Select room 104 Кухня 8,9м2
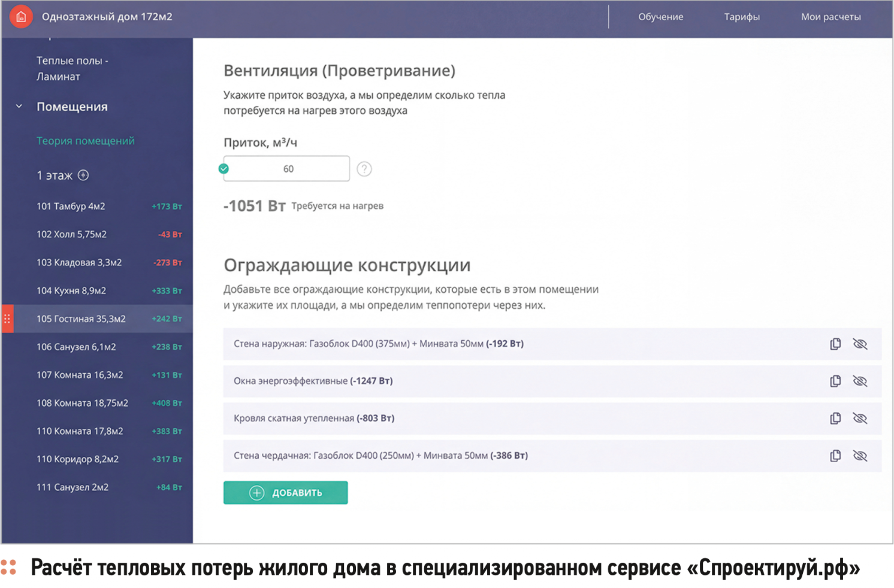 pyautogui.click(x=71, y=291)
